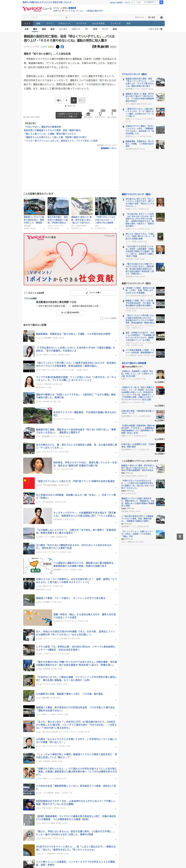Open the 佐々木健之介さん article link
Screen dimensions: 186x868
click(77, 446)
